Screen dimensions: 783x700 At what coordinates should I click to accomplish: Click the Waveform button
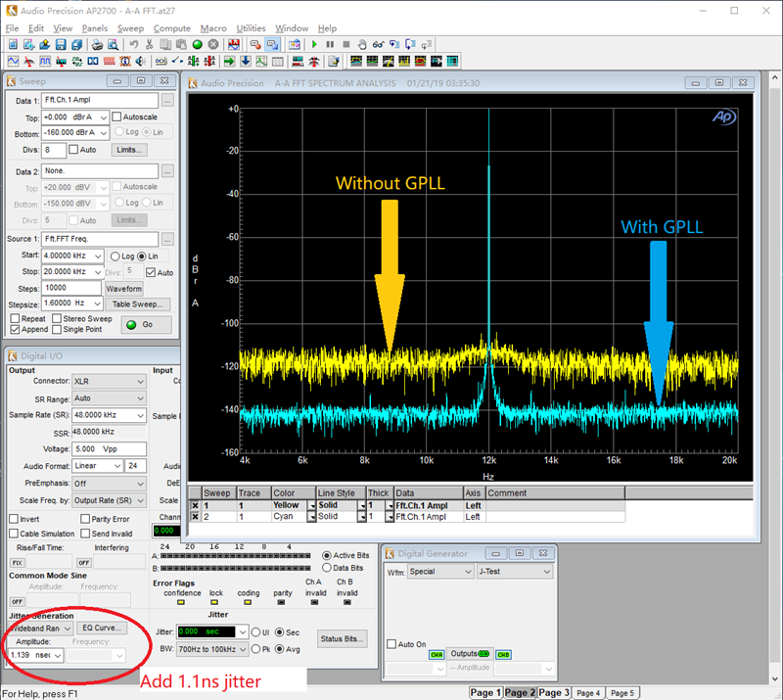click(x=124, y=289)
